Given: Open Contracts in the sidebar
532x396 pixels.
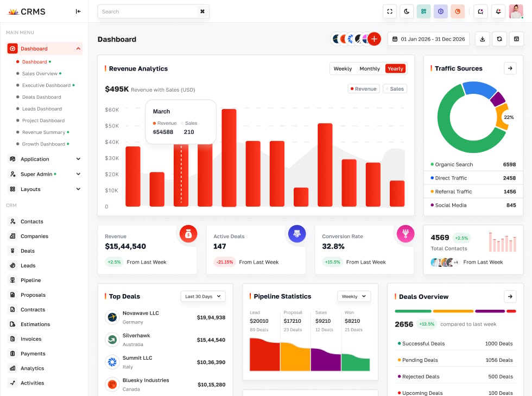Looking at the screenshot, I should (33, 310).
